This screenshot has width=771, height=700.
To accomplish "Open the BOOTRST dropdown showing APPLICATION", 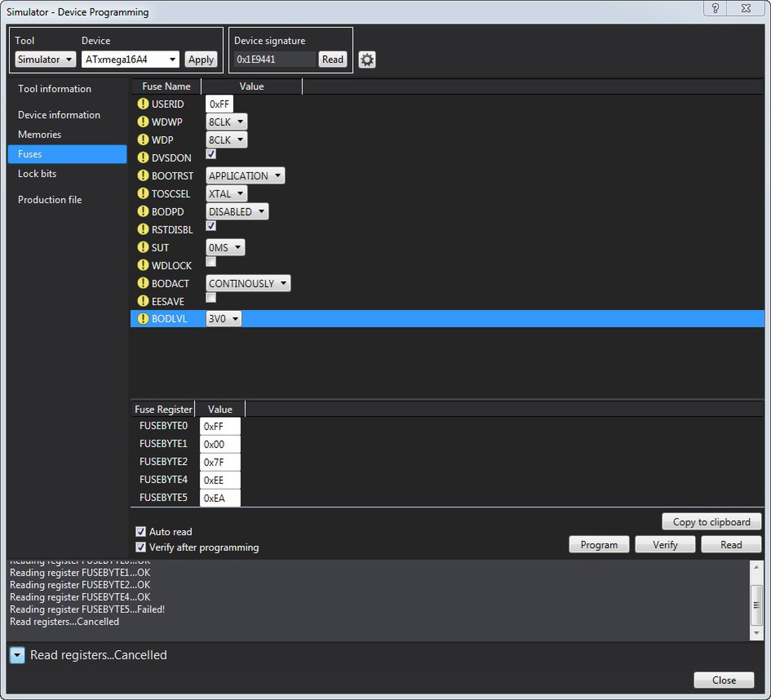I will tap(245, 175).
